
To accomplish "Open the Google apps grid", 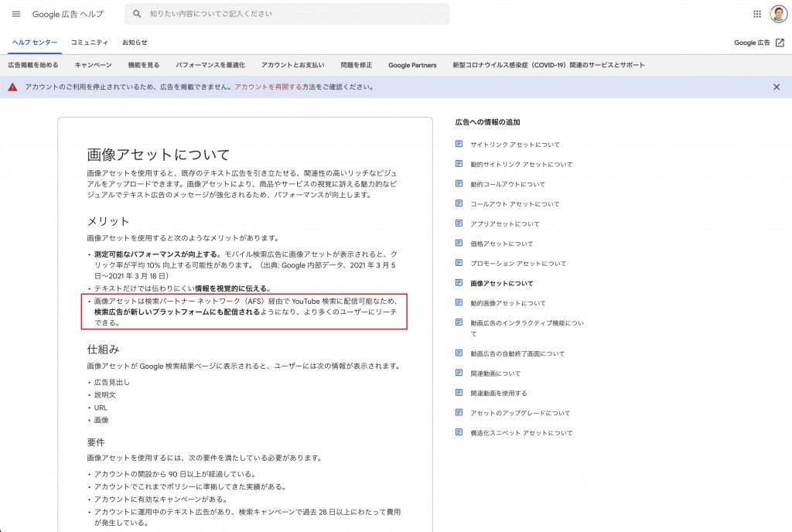I will [757, 14].
